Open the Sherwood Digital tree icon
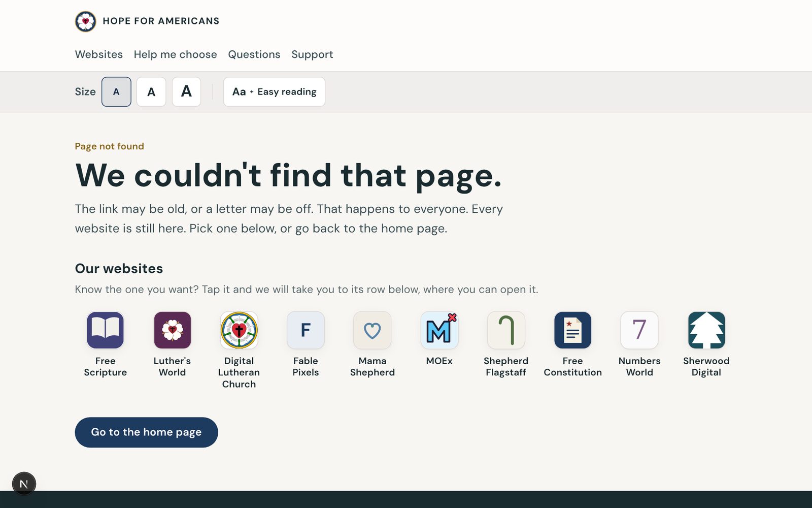The image size is (812, 508). [706, 330]
